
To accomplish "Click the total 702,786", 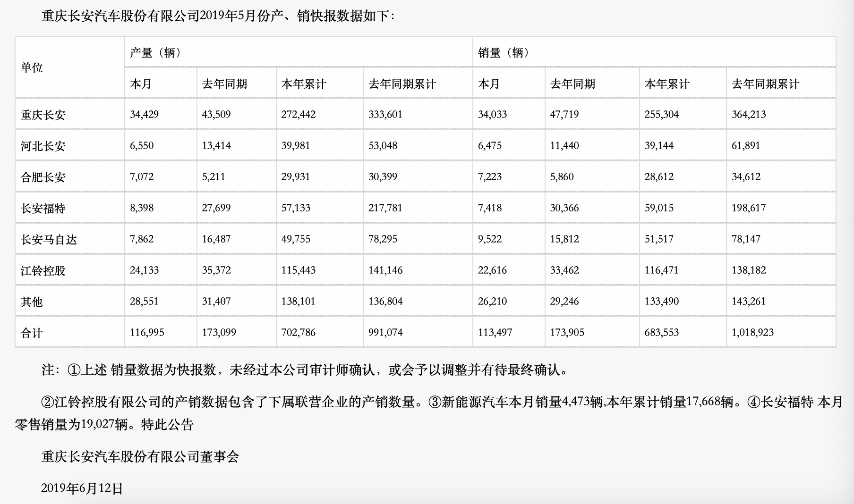I will (x=299, y=332).
